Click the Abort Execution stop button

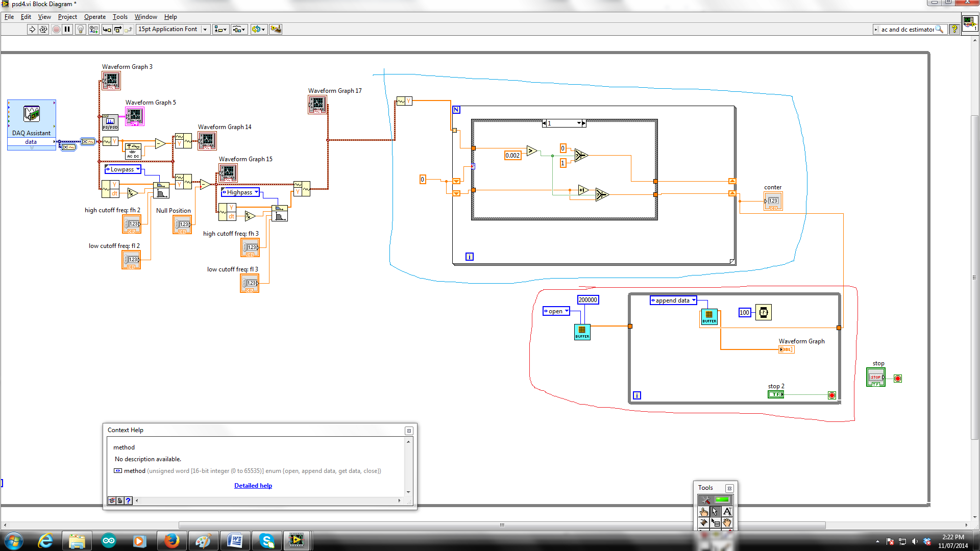click(x=56, y=29)
